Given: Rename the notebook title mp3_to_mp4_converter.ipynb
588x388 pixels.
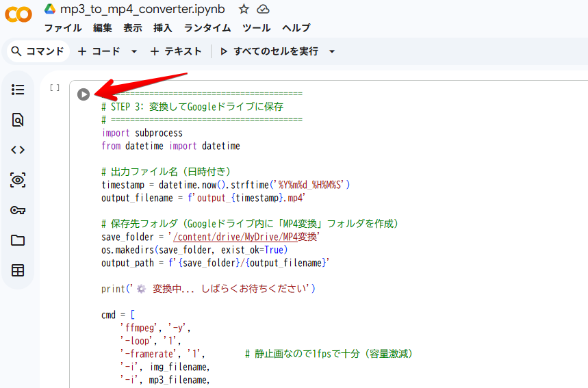Looking at the screenshot, I should click(142, 9).
